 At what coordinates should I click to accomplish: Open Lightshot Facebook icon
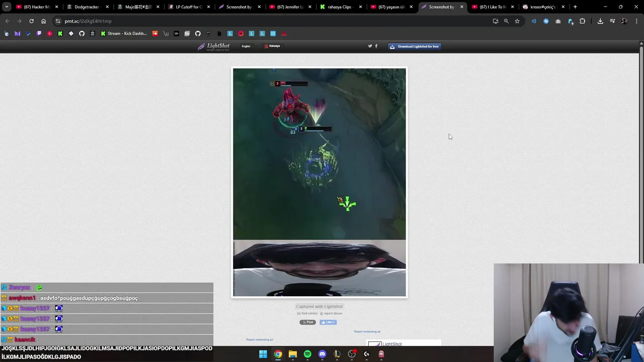pyautogui.click(x=376, y=46)
